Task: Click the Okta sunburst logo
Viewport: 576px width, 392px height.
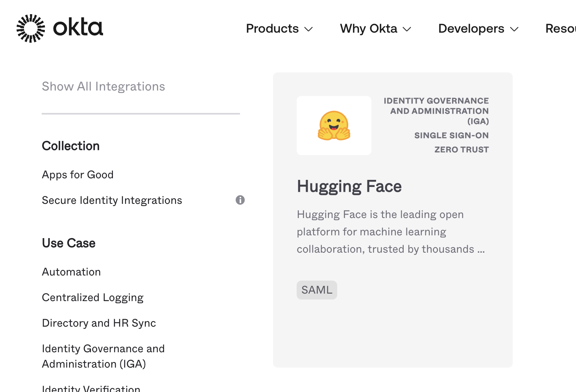Action: click(x=31, y=28)
